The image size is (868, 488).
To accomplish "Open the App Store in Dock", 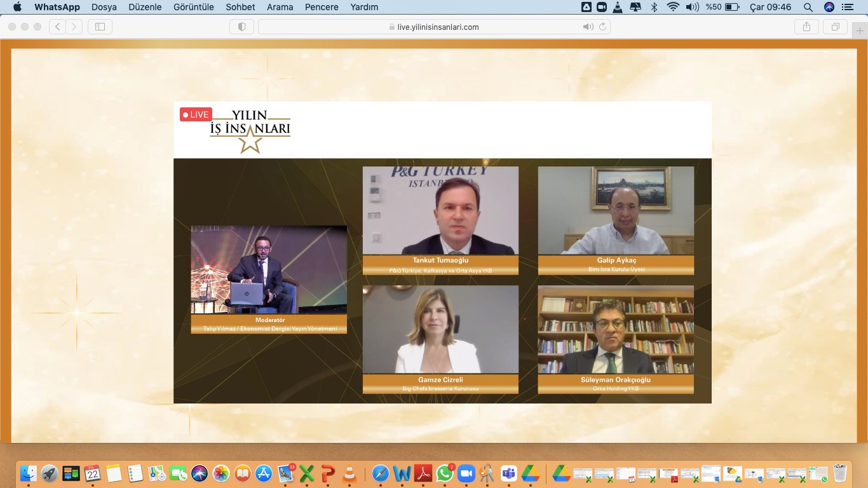I will pyautogui.click(x=264, y=473).
